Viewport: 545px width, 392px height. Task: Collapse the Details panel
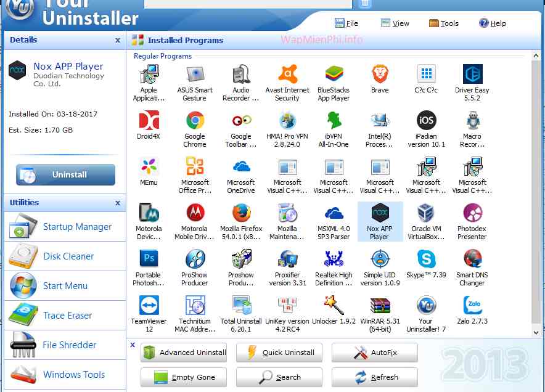coord(118,40)
